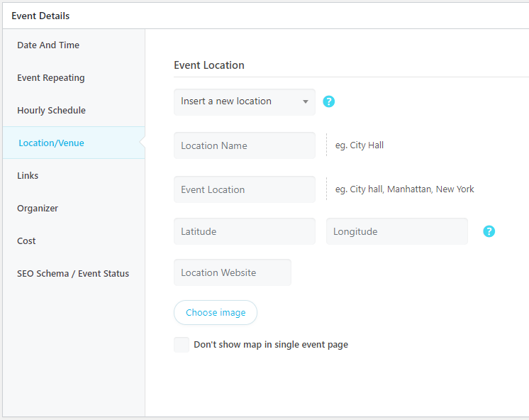Open the Date And Time tab
Viewport: 529px width, 420px height.
48,45
